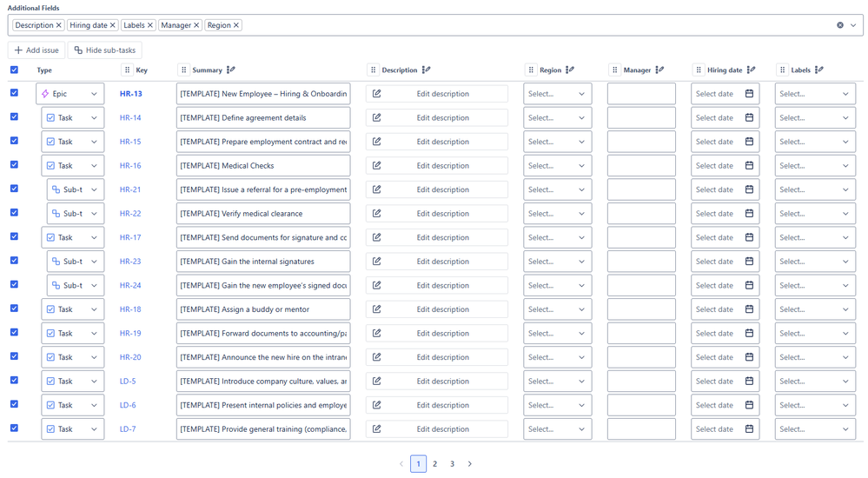Expand the Additional Fields dropdown chevron

tap(853, 25)
